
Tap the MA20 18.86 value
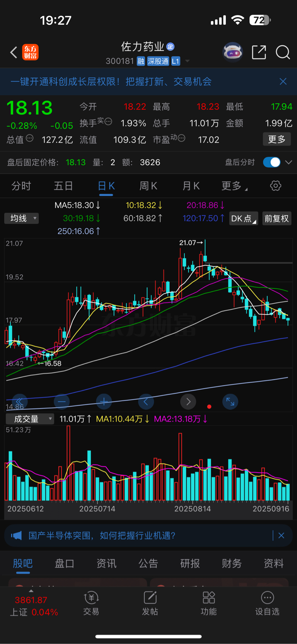click(205, 205)
